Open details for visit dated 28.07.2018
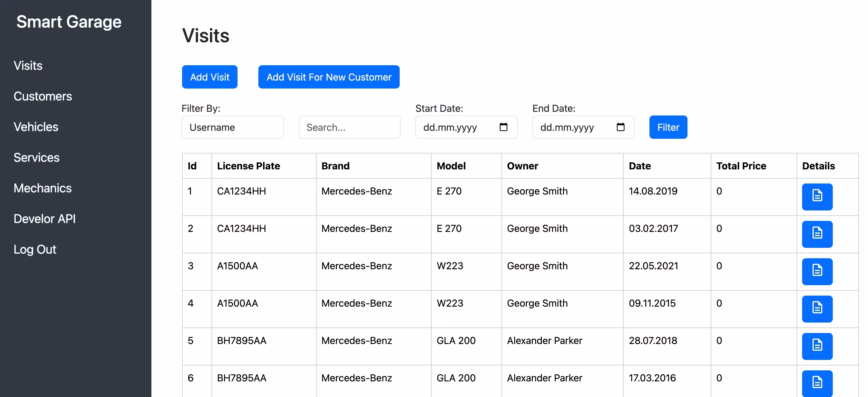868x397 pixels. [x=817, y=346]
